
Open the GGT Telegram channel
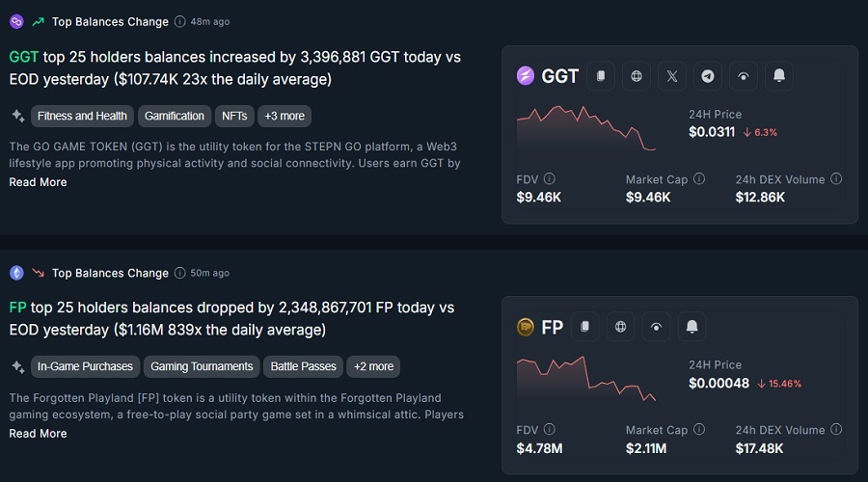[x=708, y=76]
